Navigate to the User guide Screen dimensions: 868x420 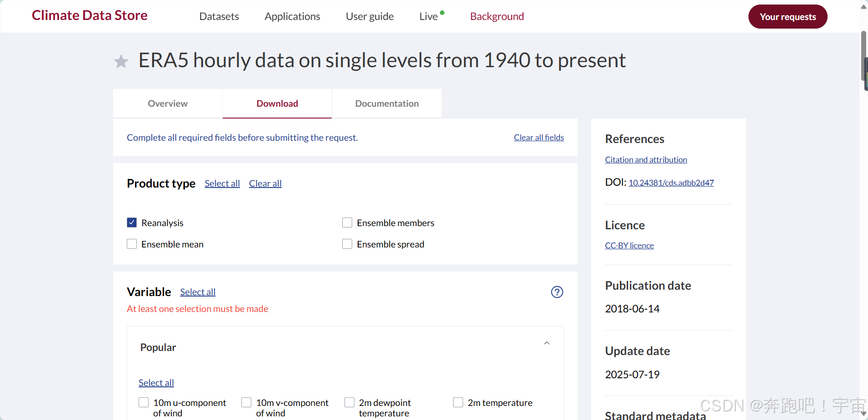369,16
